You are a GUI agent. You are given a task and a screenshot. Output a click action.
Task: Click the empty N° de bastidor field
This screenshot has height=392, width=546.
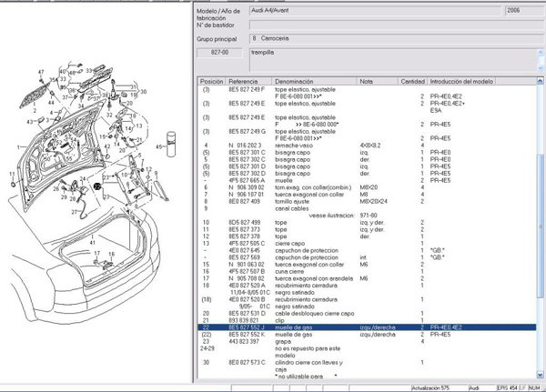pyautogui.click(x=373, y=25)
